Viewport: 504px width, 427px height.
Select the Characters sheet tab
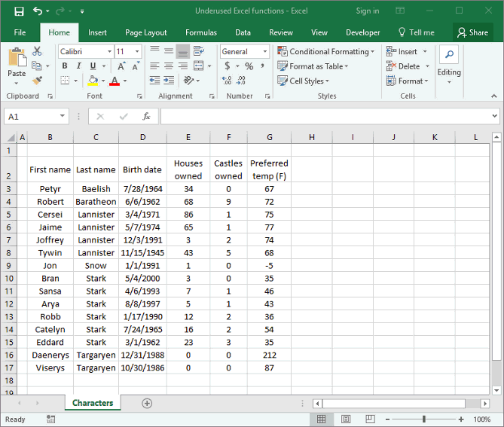(93, 403)
